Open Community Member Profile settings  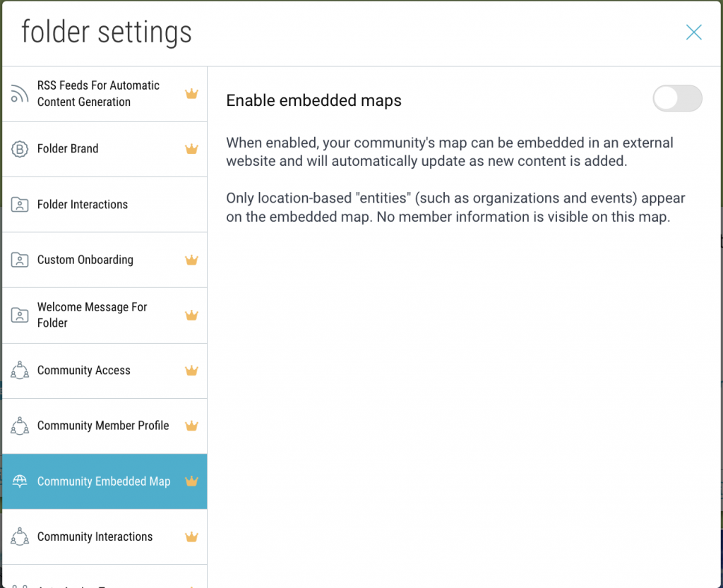coord(103,426)
